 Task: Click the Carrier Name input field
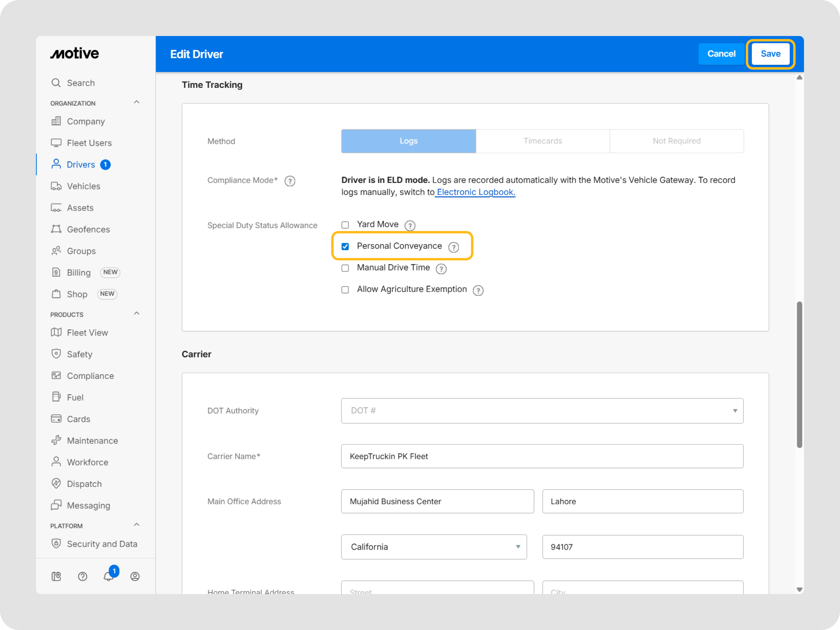point(542,456)
